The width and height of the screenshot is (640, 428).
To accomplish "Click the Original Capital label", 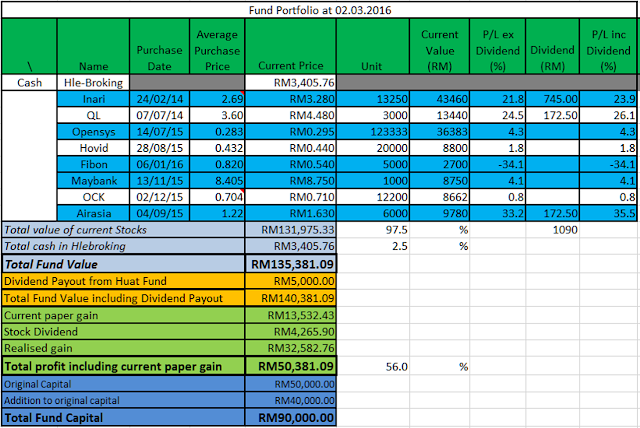I will [x=123, y=384].
